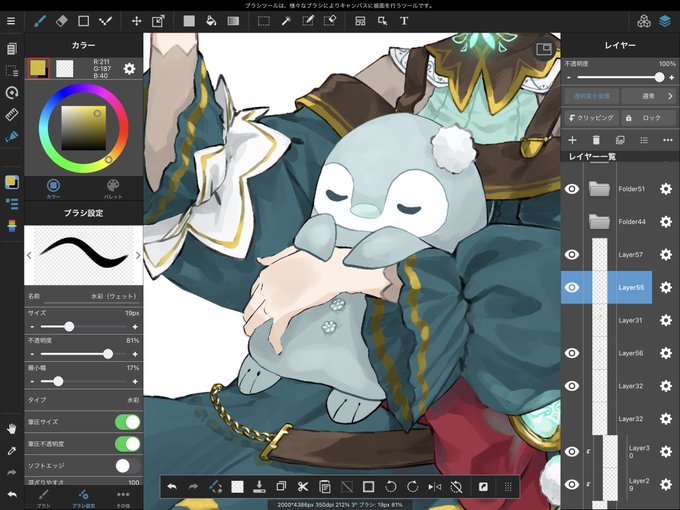This screenshot has height=510, width=680.
Task: Toggle the 筆圧サイズ switch
Action: (128, 422)
